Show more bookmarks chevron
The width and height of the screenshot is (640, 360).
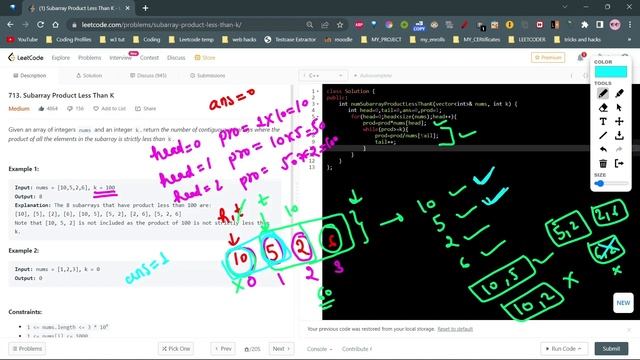pyautogui.click(x=629, y=40)
